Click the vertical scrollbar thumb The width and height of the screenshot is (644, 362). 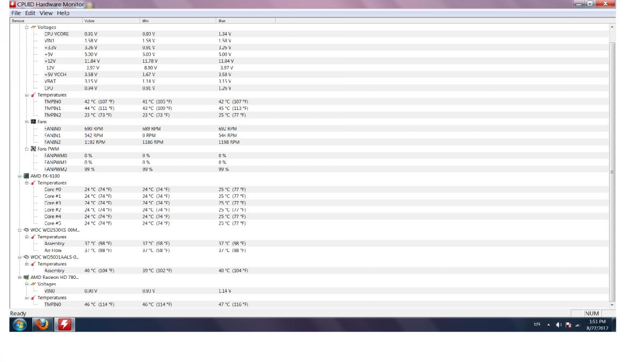pyautogui.click(x=612, y=172)
